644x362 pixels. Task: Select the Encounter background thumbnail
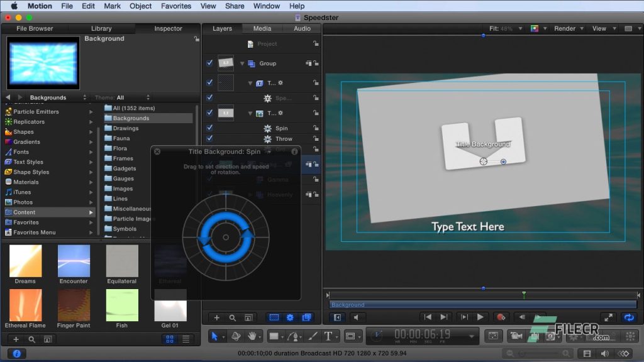click(x=74, y=261)
